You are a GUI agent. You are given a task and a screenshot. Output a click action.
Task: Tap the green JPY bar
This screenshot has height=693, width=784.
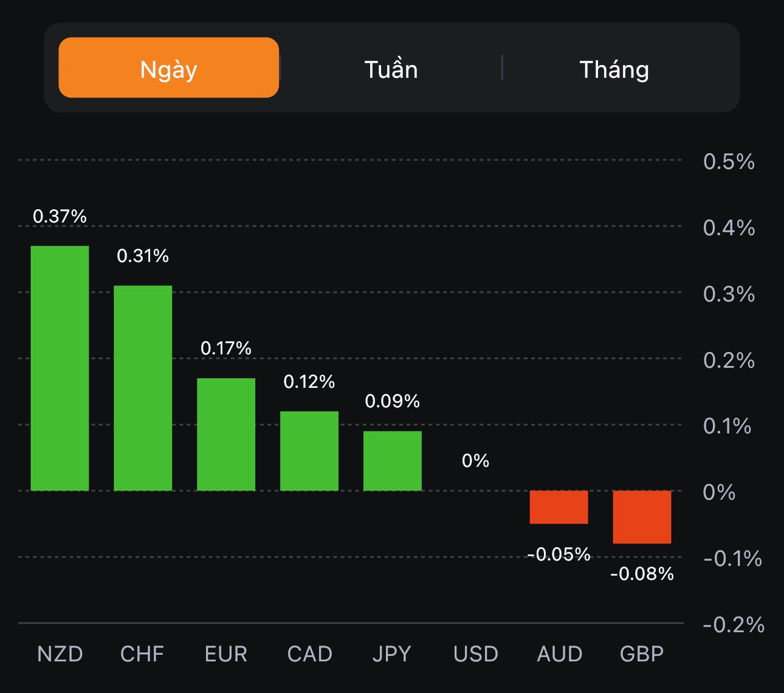click(393, 460)
